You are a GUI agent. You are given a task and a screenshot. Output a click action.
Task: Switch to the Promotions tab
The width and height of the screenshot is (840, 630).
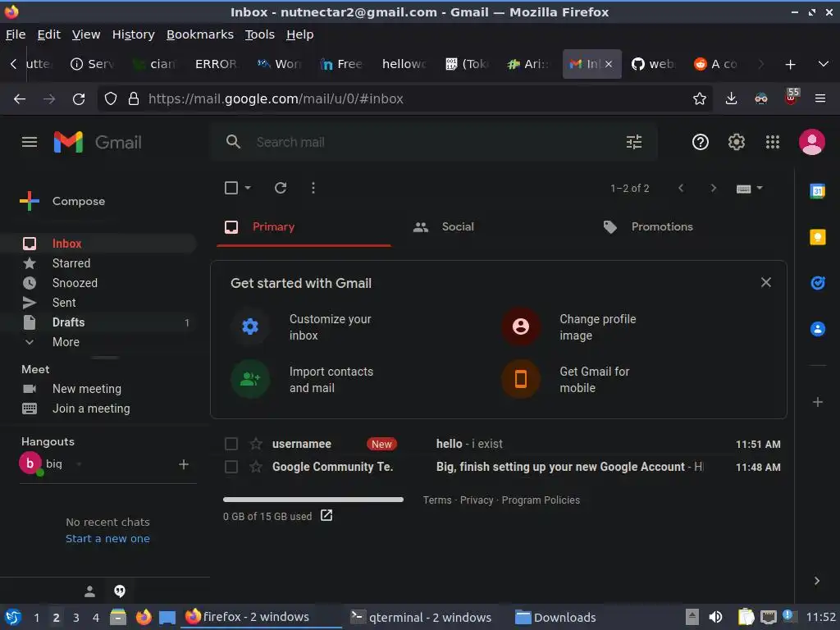648,226
